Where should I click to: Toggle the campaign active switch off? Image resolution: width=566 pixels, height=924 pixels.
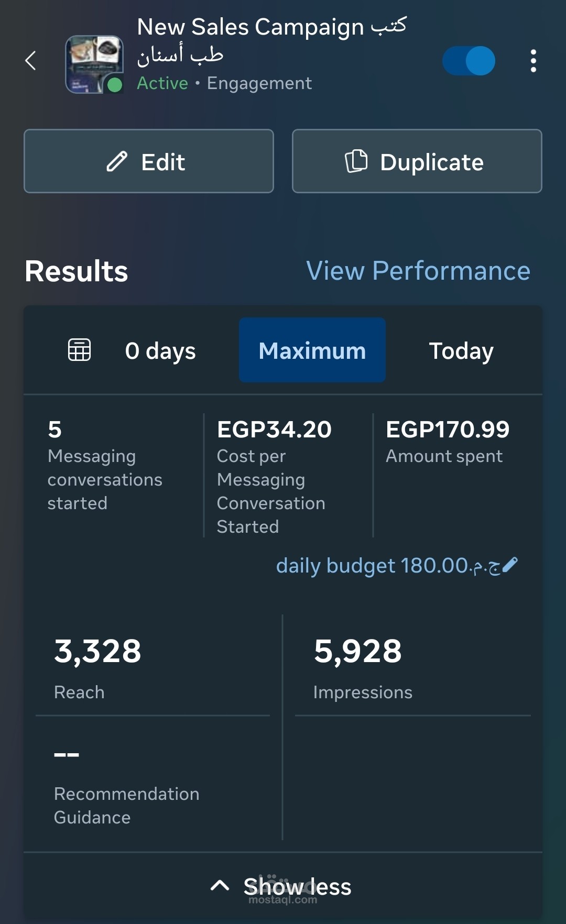click(x=469, y=61)
